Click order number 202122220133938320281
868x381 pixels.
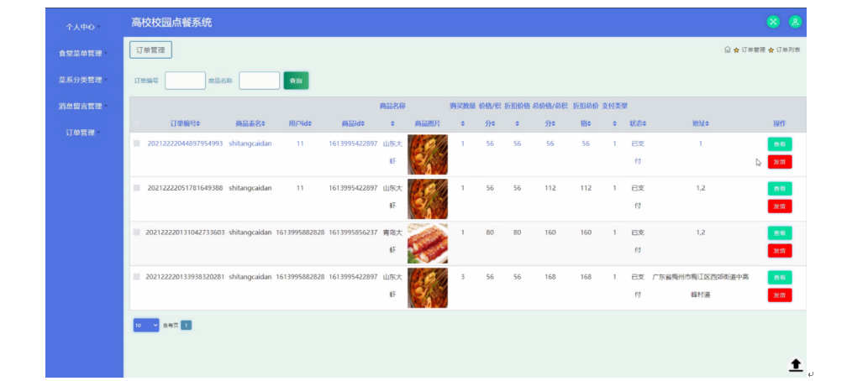[185, 276]
